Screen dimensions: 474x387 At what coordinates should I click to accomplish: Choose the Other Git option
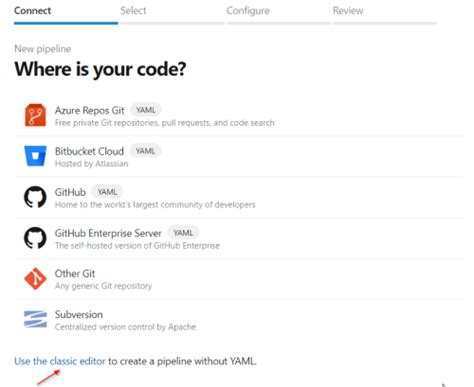tap(239, 279)
